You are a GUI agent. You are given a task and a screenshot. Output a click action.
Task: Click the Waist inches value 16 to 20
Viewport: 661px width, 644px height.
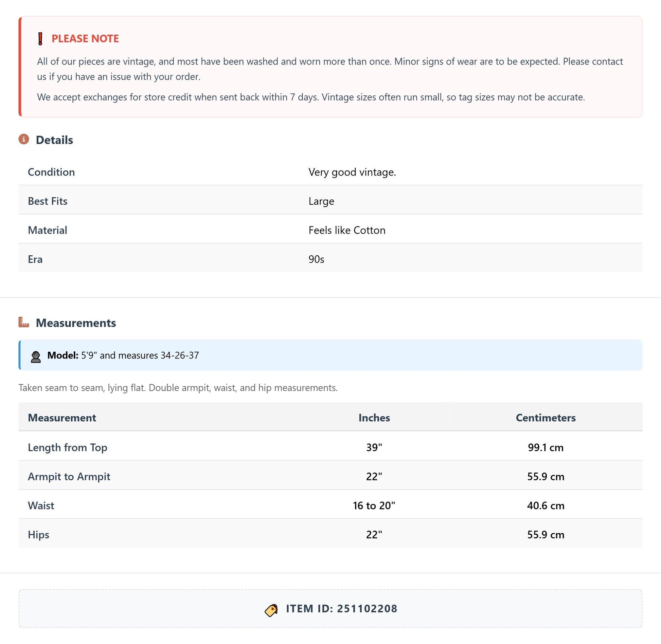coord(374,505)
